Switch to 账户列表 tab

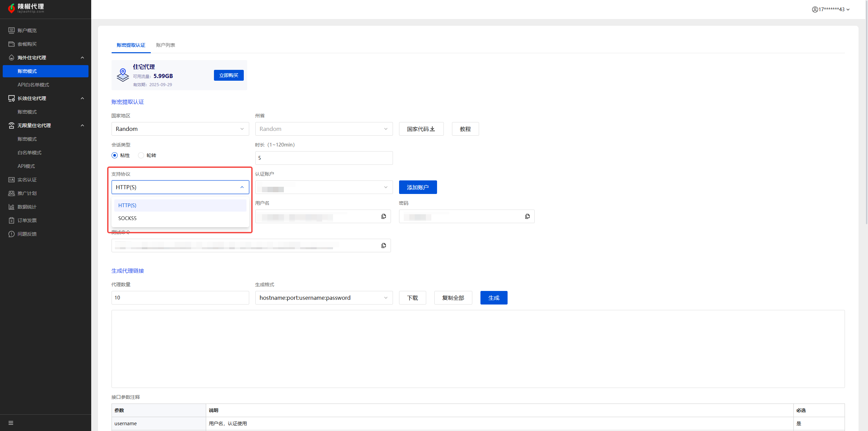(165, 45)
